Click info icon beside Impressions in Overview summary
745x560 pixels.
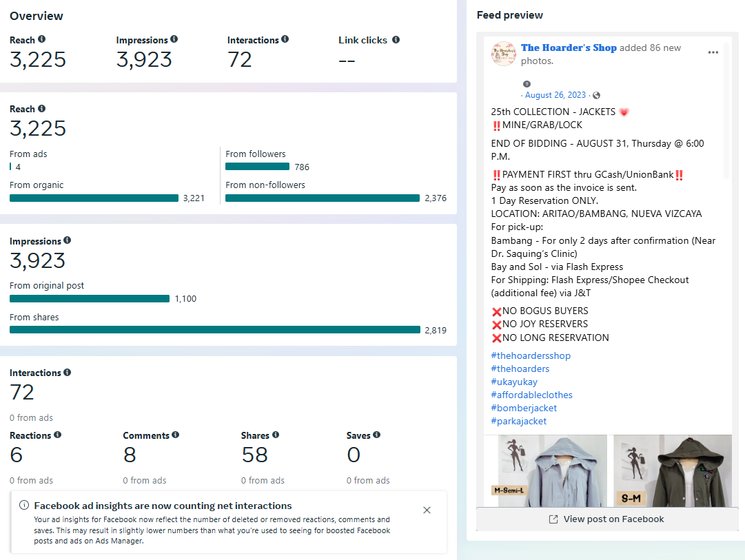click(x=174, y=40)
